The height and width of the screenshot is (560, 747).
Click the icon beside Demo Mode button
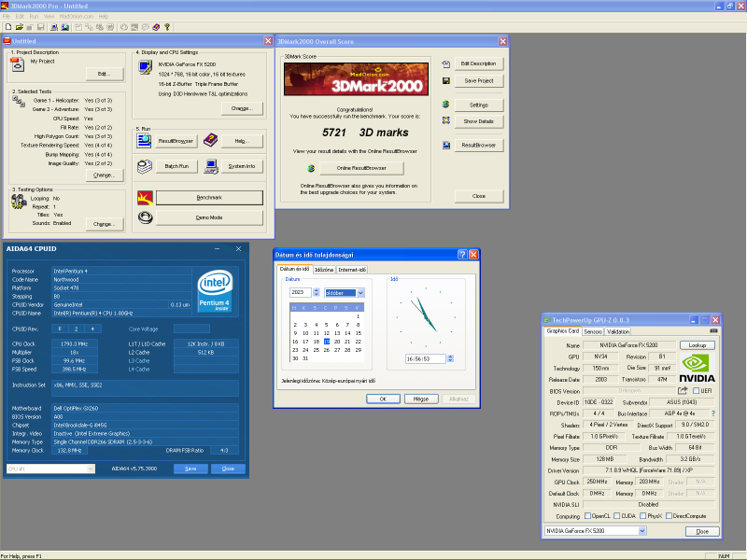(145, 217)
